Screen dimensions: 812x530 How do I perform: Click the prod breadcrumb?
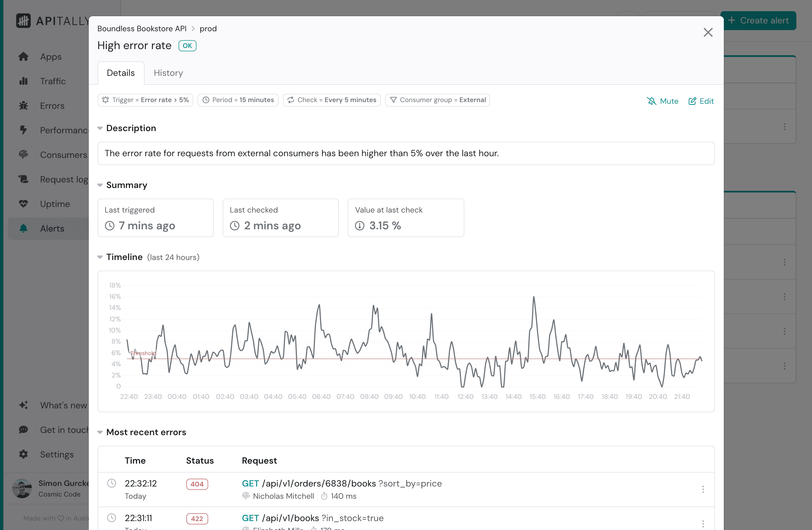click(x=208, y=29)
